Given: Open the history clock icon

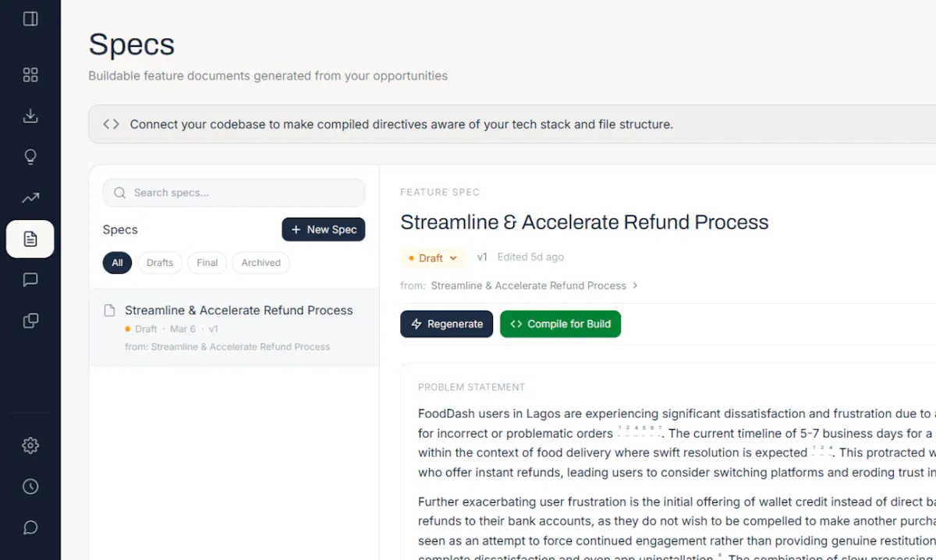Looking at the screenshot, I should [x=30, y=487].
